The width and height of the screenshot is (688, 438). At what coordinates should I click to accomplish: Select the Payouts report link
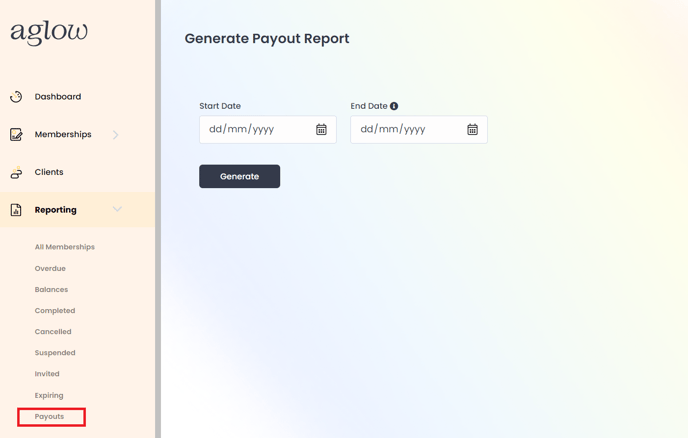point(49,416)
